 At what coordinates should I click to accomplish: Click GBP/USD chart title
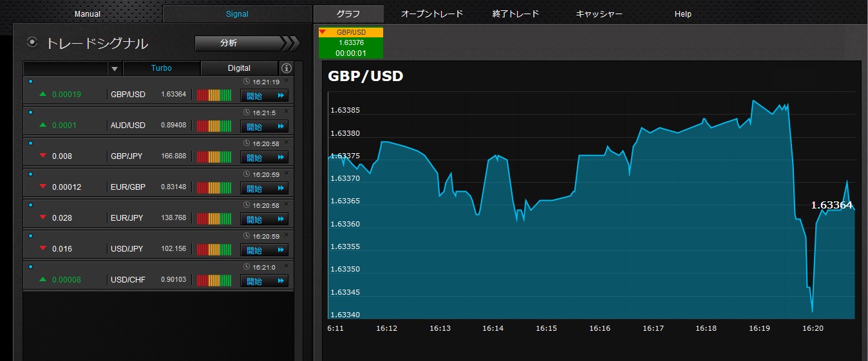click(x=365, y=76)
